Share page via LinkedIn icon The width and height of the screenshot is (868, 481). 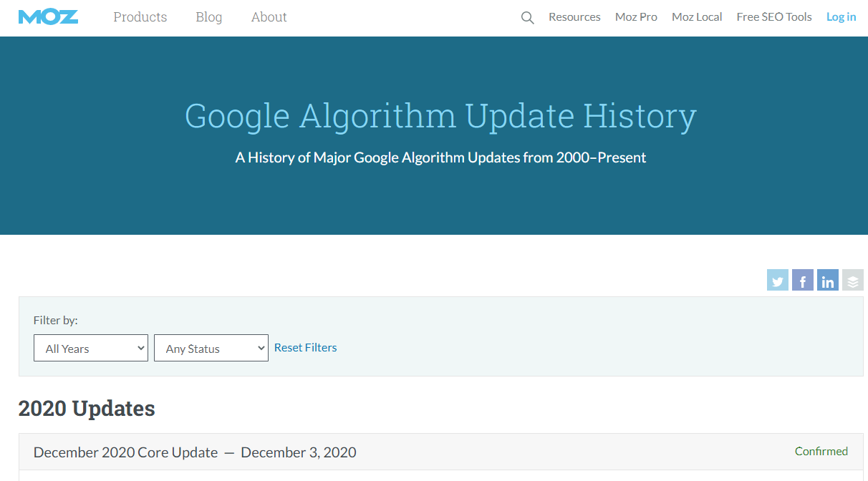[828, 280]
